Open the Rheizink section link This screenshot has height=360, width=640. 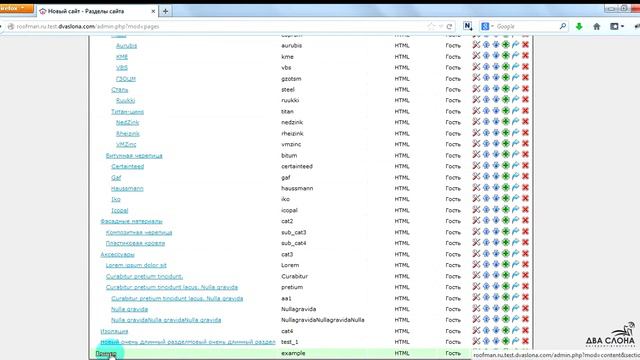(128, 133)
